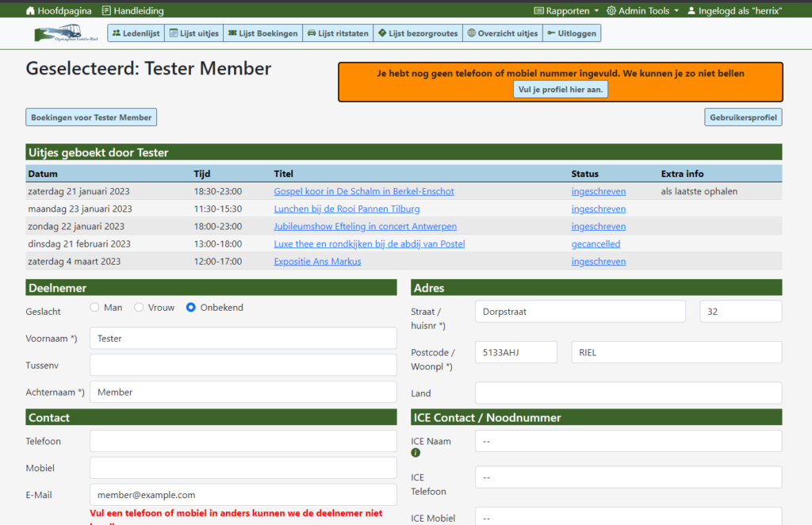This screenshot has height=525, width=812.
Task: Expand the Rapporten dropdown menu
Action: click(567, 11)
